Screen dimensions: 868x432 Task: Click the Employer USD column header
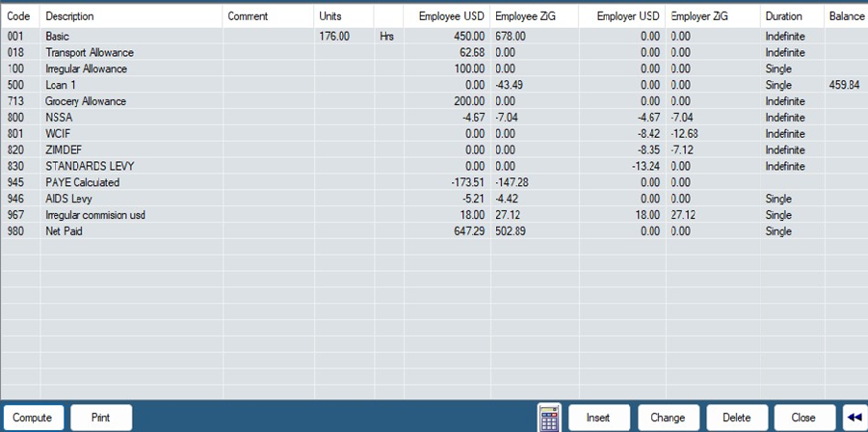click(x=622, y=16)
